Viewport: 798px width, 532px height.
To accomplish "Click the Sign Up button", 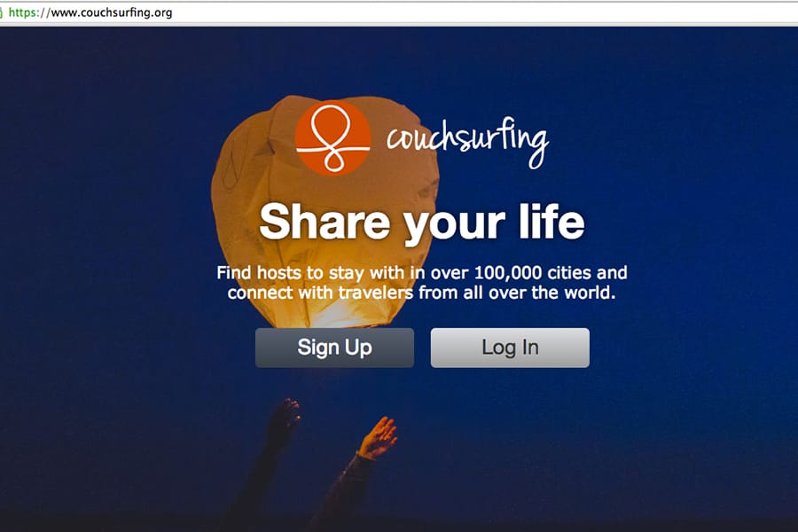I will point(334,348).
